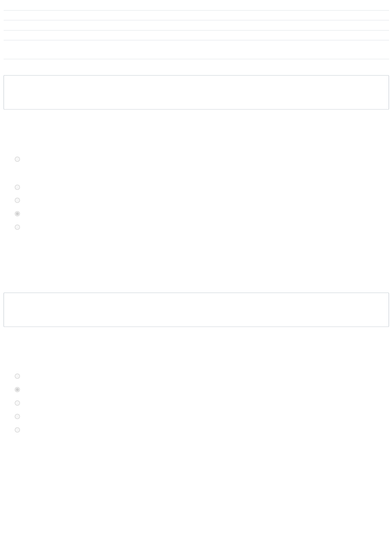The image size is (392, 538).
Task: Select the last radio option in lower question
Action: (x=17, y=430)
